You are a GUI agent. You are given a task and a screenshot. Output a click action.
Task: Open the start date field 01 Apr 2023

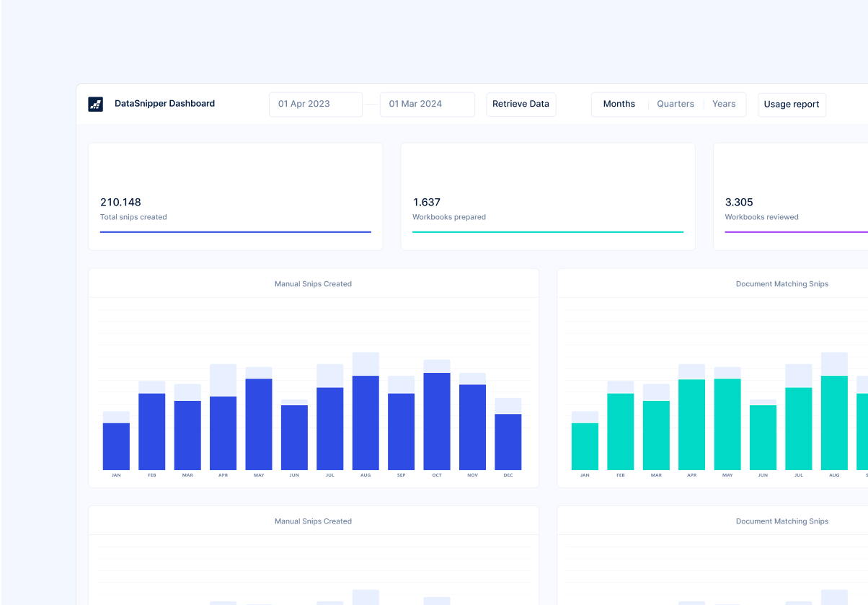coord(316,104)
